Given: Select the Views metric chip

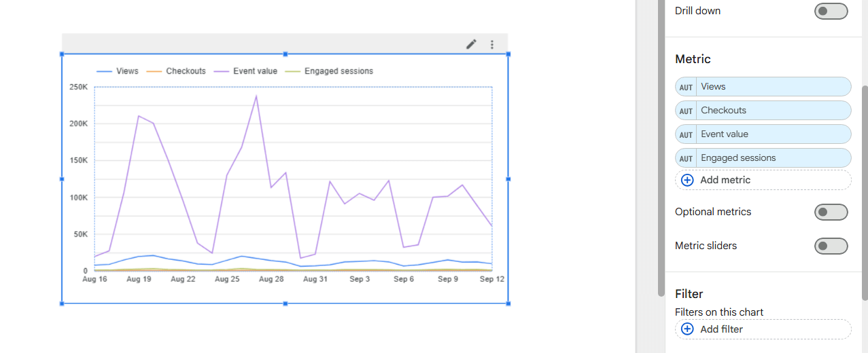Looking at the screenshot, I should point(763,87).
